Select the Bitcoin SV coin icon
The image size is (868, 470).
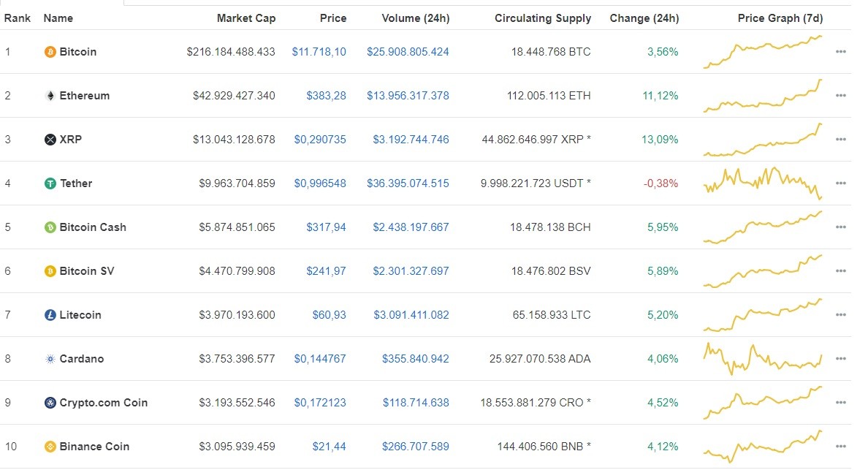pos(50,271)
